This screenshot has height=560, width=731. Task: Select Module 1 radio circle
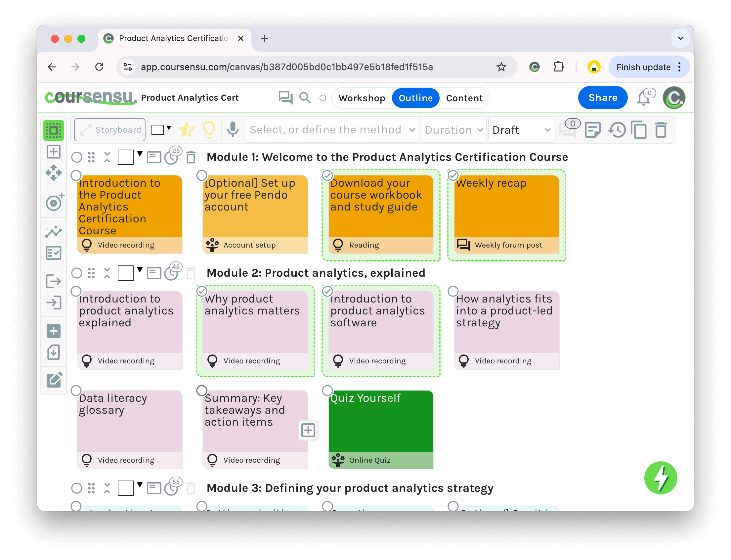[77, 157]
